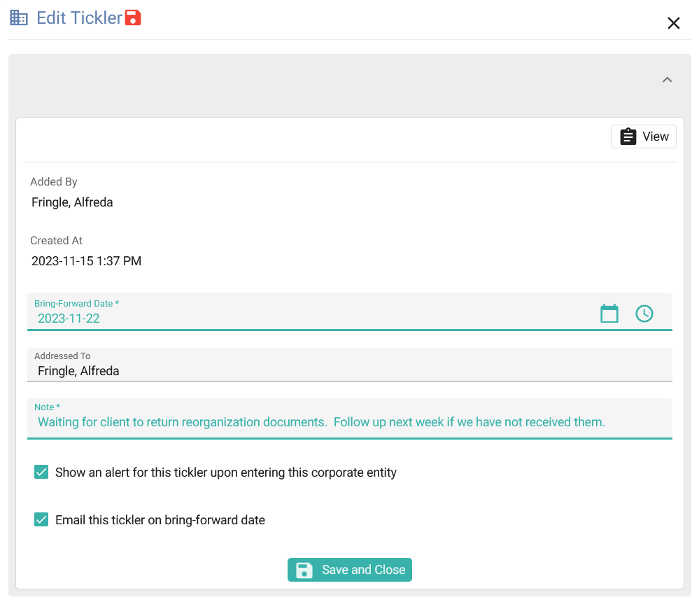Click the Added By label
Image resolution: width=699 pixels, height=616 pixels.
(53, 182)
